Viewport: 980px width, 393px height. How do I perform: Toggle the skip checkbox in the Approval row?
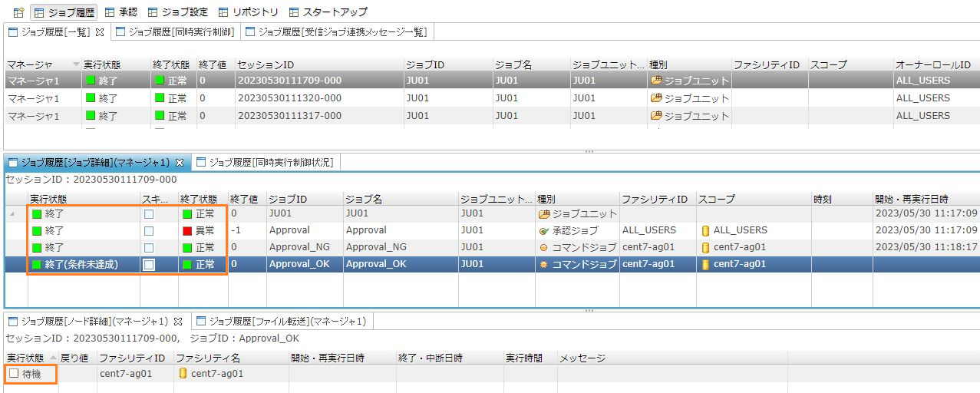pyautogui.click(x=149, y=230)
